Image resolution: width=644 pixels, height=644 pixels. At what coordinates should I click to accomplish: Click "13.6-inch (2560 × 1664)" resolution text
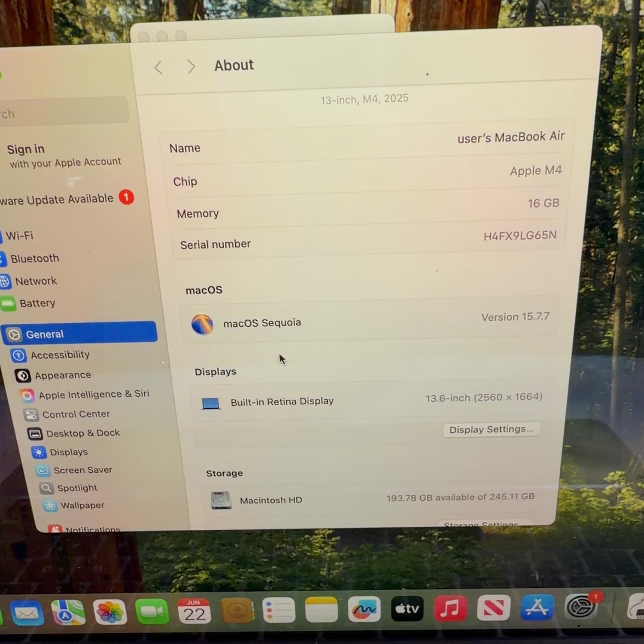click(x=484, y=398)
